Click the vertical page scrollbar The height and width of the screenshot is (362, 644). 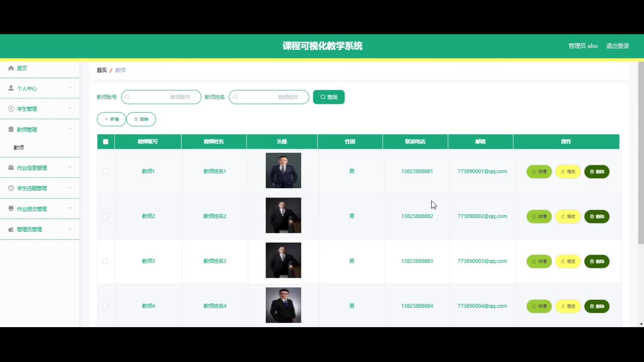pos(641,153)
